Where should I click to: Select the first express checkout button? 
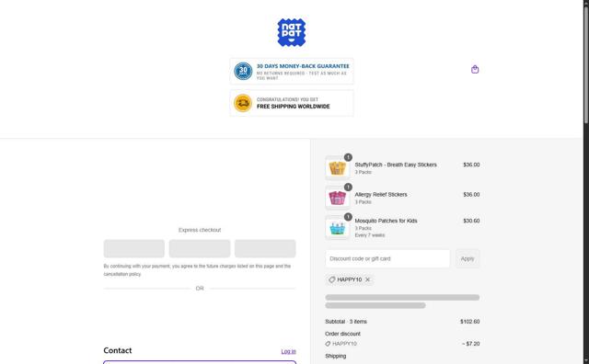coord(134,248)
